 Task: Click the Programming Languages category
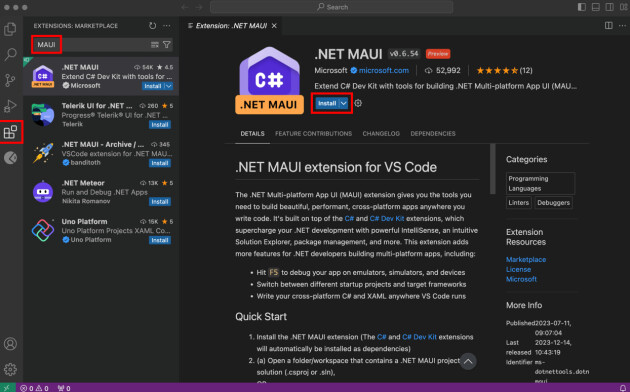[540, 184]
